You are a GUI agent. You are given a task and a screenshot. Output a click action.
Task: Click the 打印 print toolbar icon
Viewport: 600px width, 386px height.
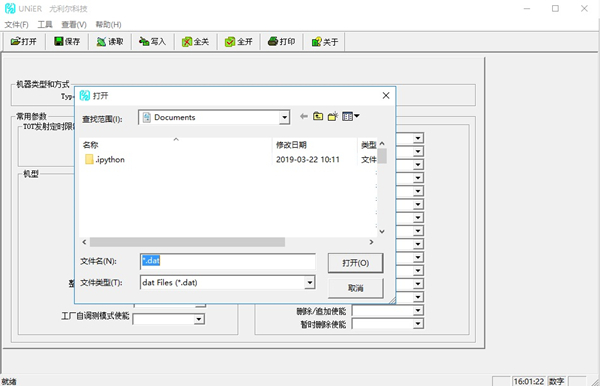pos(282,41)
